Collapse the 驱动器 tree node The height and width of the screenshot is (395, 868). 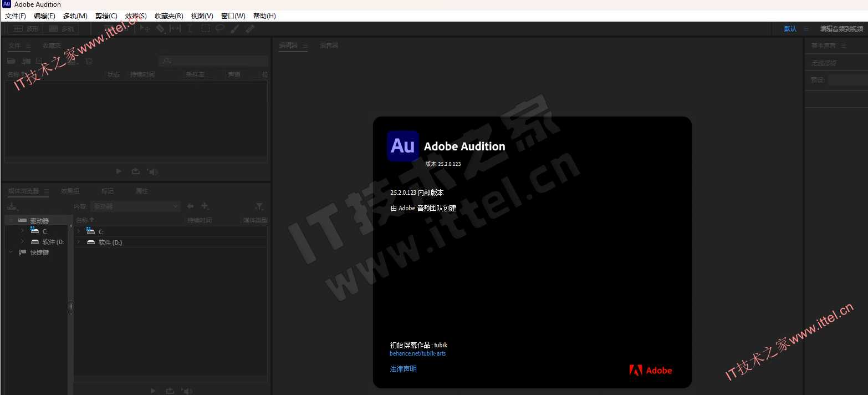click(11, 220)
